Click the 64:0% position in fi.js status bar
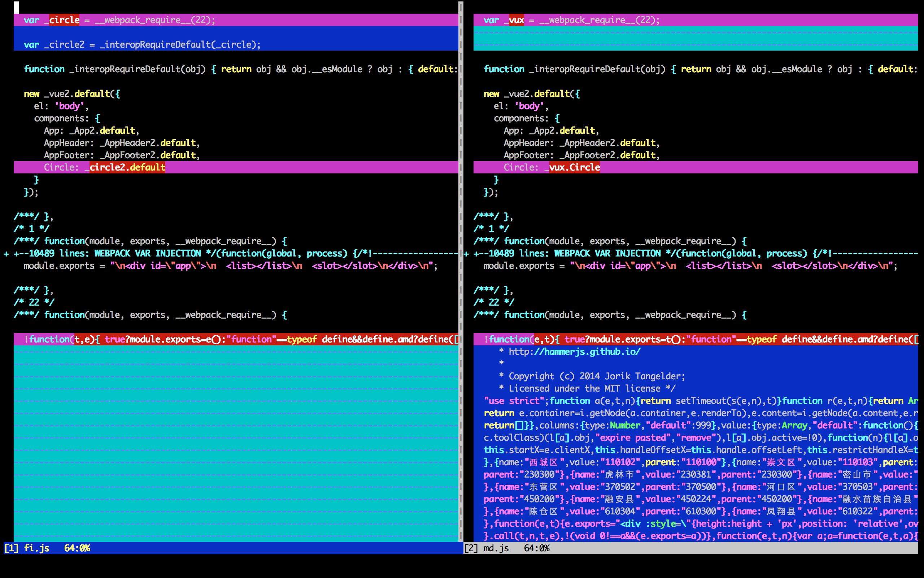The image size is (924, 578). click(x=77, y=548)
